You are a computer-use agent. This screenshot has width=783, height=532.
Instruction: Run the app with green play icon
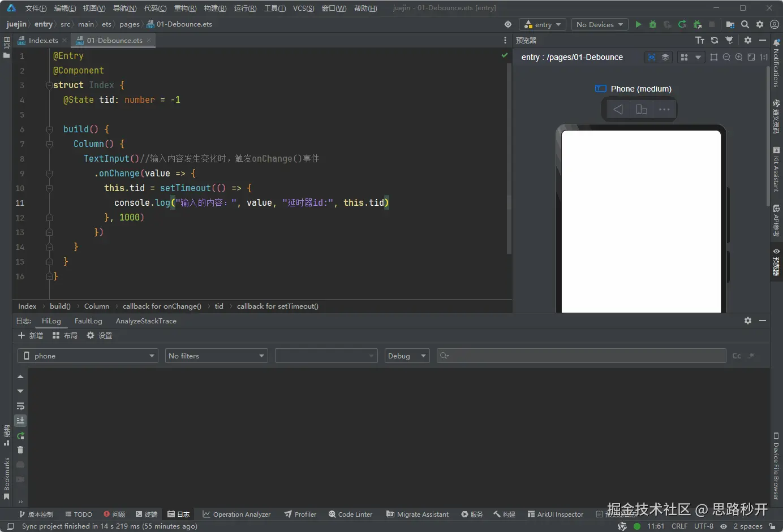638,24
